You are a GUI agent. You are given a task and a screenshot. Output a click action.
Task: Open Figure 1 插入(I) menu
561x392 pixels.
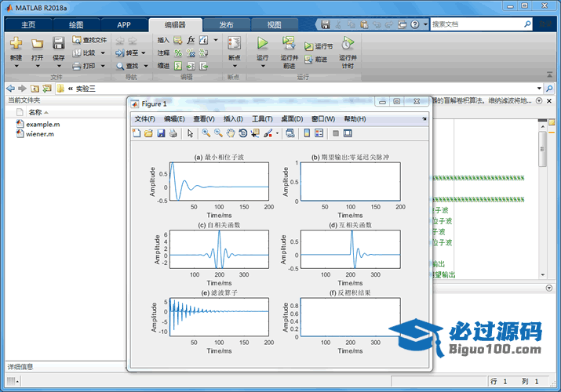(x=233, y=119)
